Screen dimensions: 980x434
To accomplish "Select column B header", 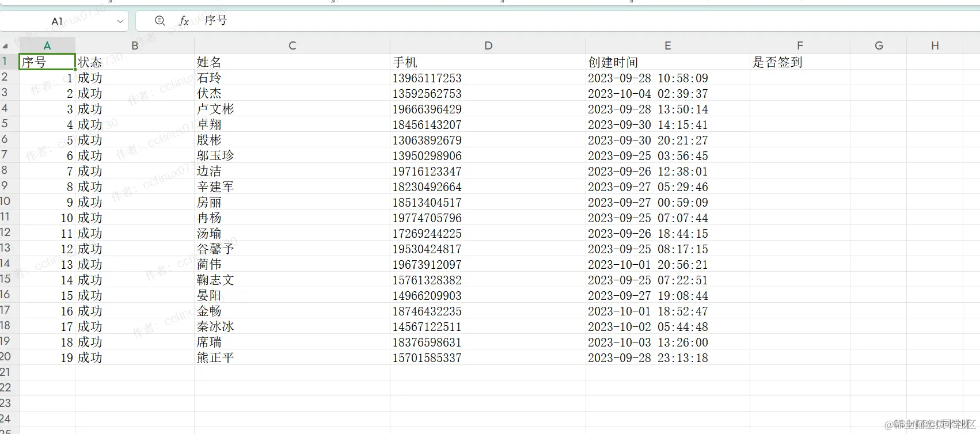I will tap(135, 45).
